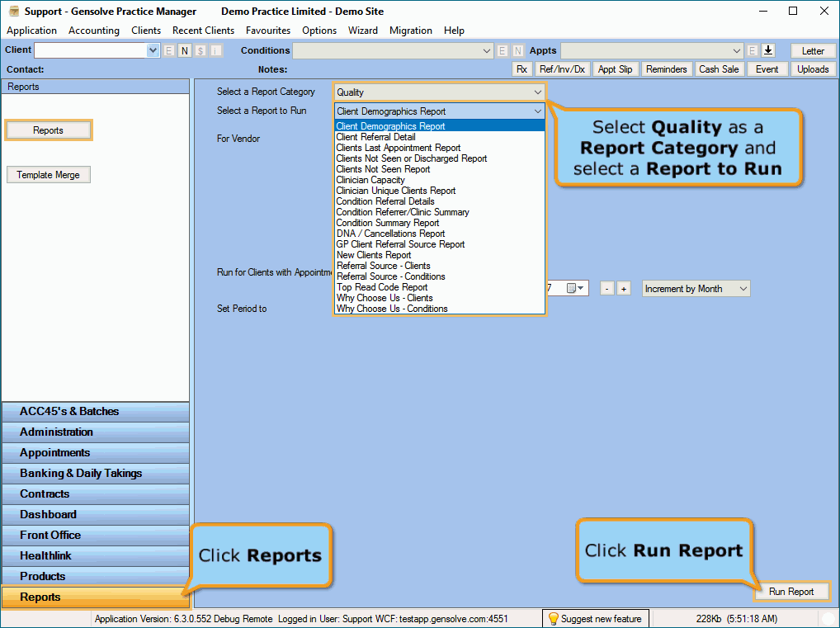840x628 pixels.
Task: Select New Clients Report
Action: (x=439, y=255)
